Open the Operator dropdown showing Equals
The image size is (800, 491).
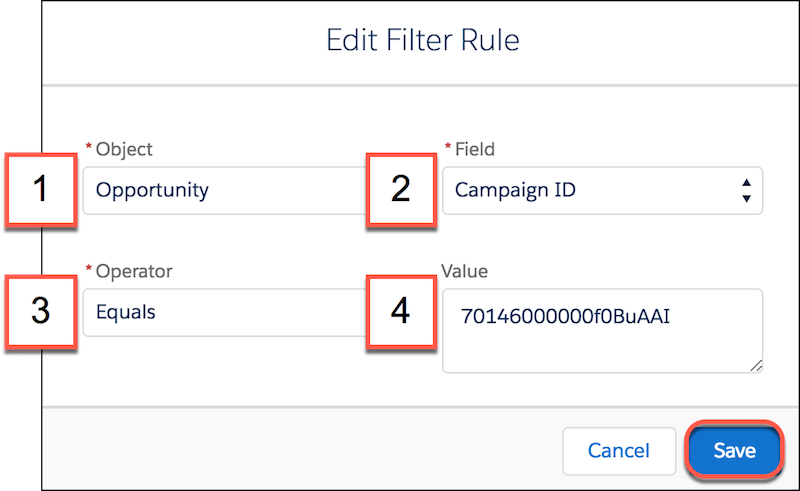224,312
